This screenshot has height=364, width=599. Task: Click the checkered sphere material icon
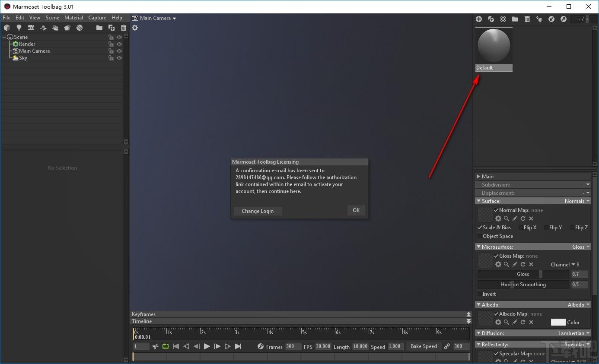tap(503, 19)
